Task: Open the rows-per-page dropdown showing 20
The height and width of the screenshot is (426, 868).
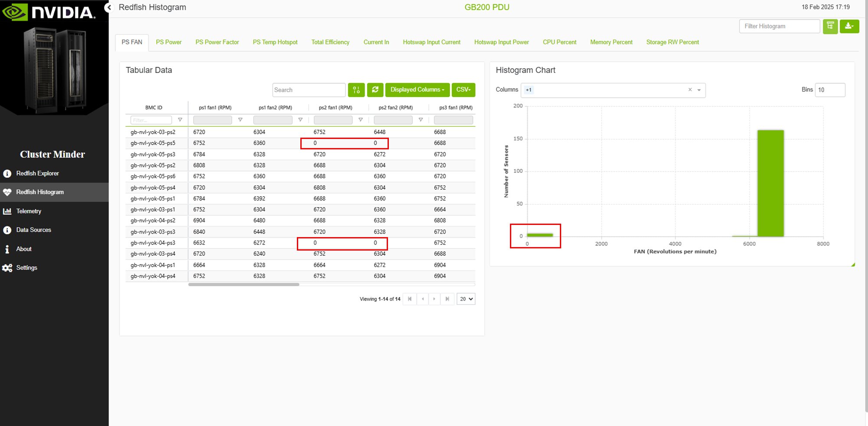Action: pos(466,299)
